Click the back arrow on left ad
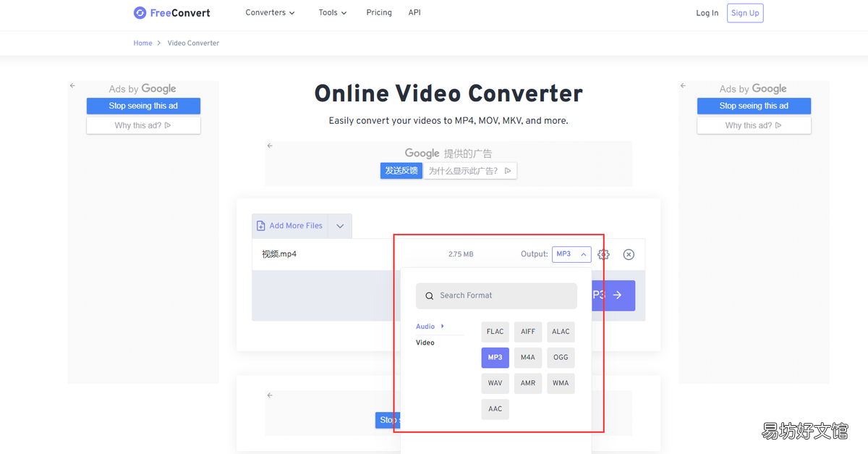The image size is (868, 454). (x=72, y=85)
